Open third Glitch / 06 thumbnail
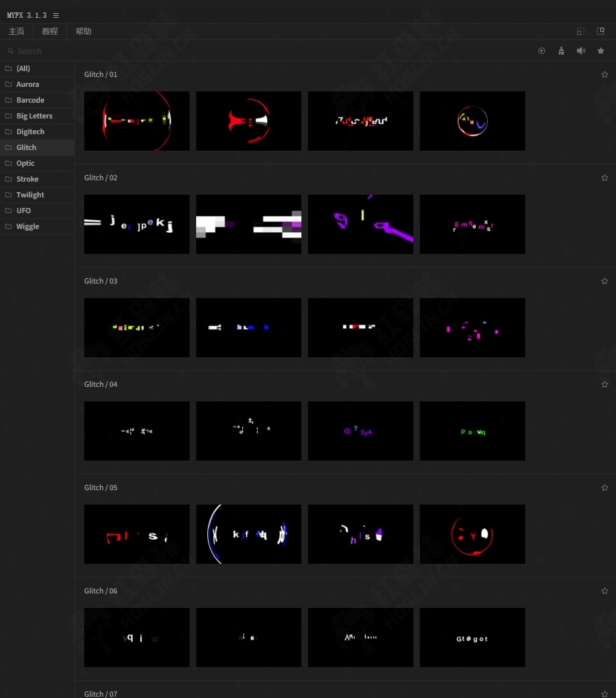 [361, 637]
